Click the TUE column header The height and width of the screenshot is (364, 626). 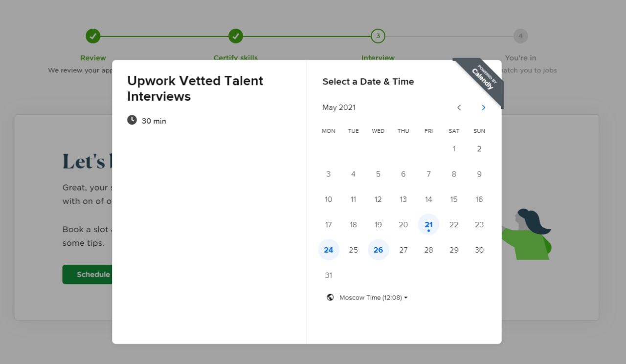click(x=353, y=131)
